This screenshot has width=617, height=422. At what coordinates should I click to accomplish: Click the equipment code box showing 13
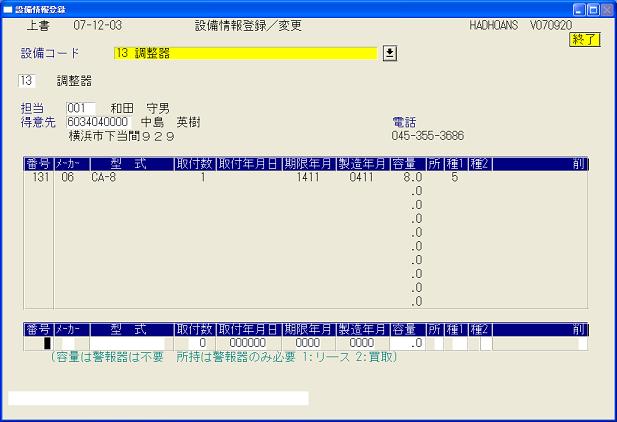28,80
